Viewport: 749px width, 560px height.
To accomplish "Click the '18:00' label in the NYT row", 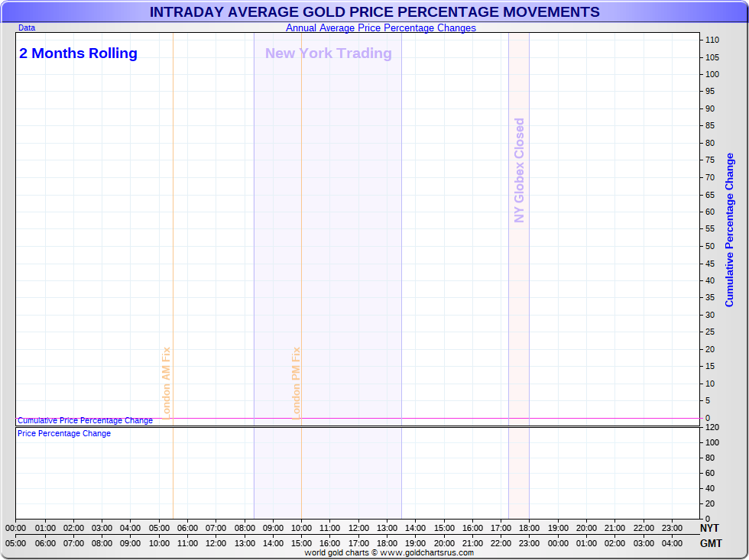I will coord(529,528).
